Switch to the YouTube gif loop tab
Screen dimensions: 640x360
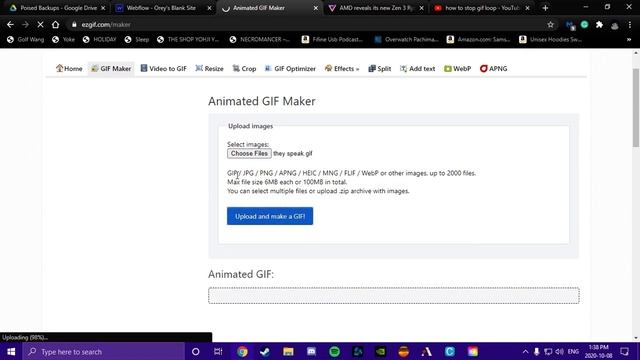482,8
